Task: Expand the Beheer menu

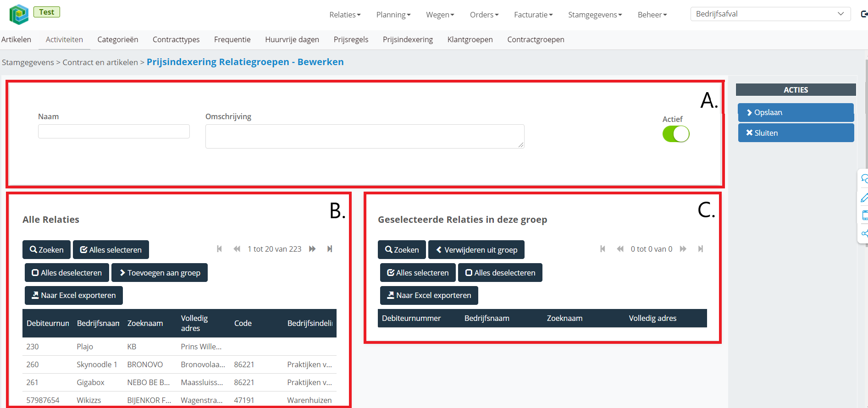Action: pos(652,15)
